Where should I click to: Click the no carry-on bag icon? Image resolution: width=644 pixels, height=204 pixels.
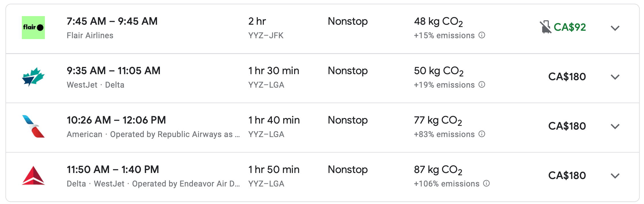click(x=545, y=27)
